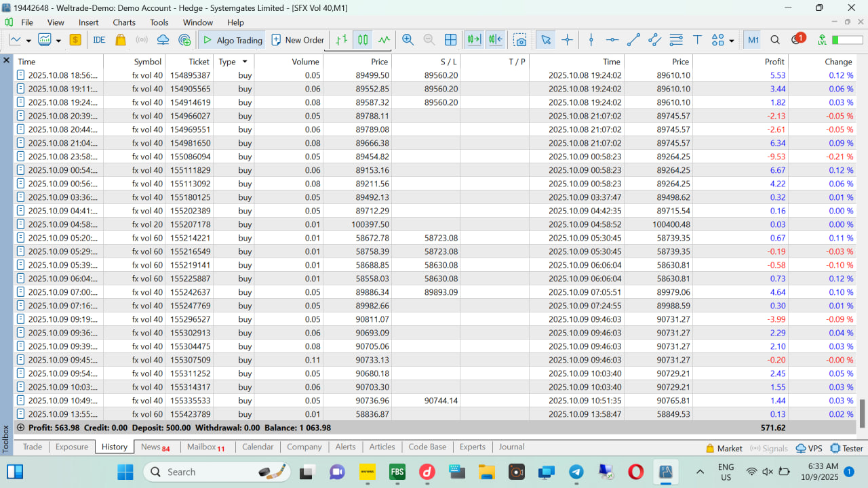Toggle Algo Trading on or off
This screenshot has width=868, height=488.
click(233, 40)
